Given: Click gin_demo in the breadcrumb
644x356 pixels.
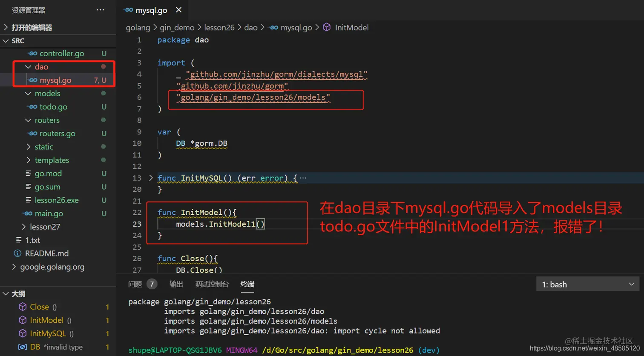Looking at the screenshot, I should point(177,27).
